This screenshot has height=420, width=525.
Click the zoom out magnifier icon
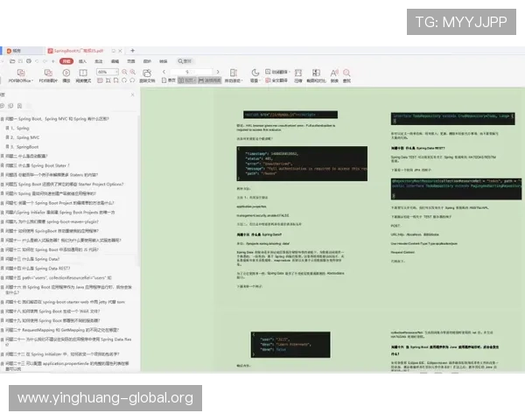[124, 72]
